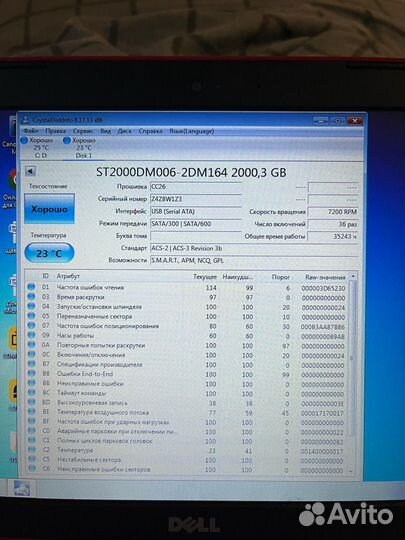405x540 pixels.
Task: Click status circle of attribute 09
Action: coord(31,335)
